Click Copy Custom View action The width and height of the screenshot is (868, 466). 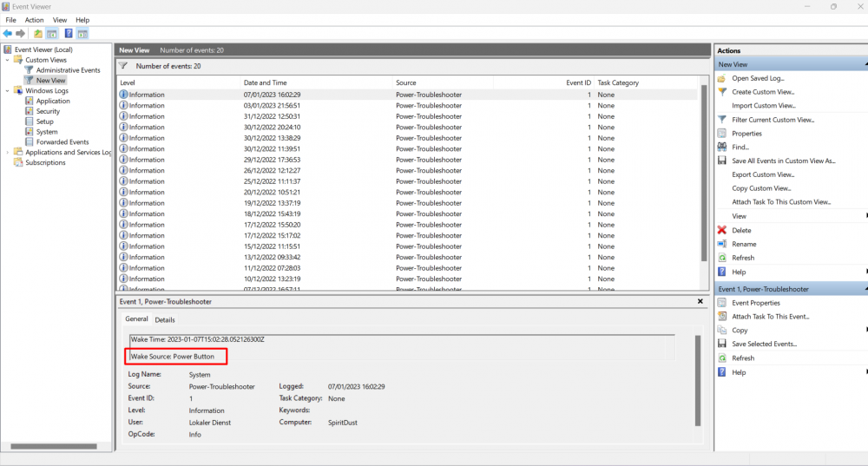point(761,188)
